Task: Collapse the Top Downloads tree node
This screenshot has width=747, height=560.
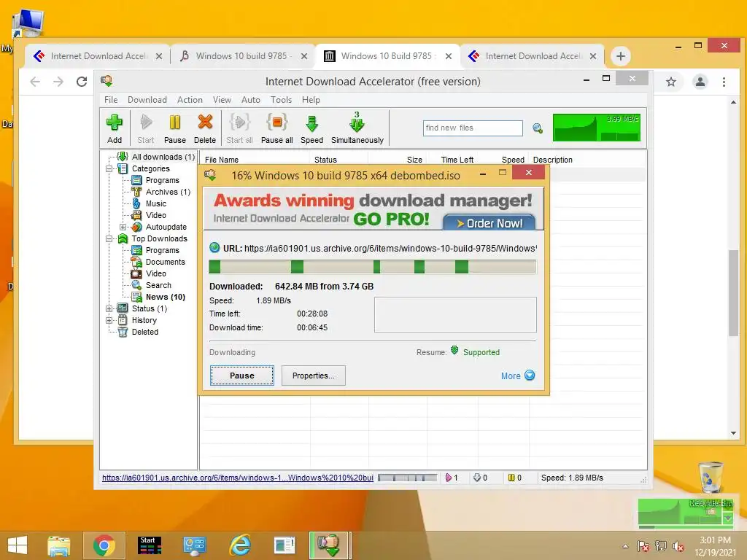Action: pos(109,238)
